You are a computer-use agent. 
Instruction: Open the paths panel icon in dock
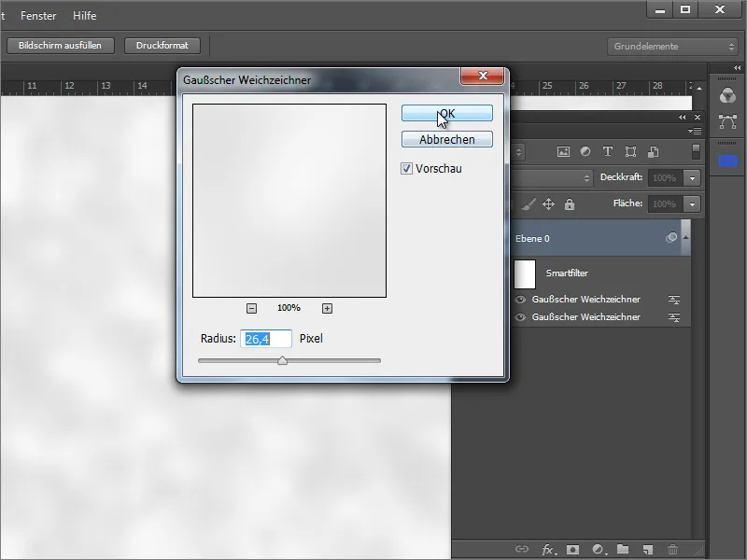(727, 121)
